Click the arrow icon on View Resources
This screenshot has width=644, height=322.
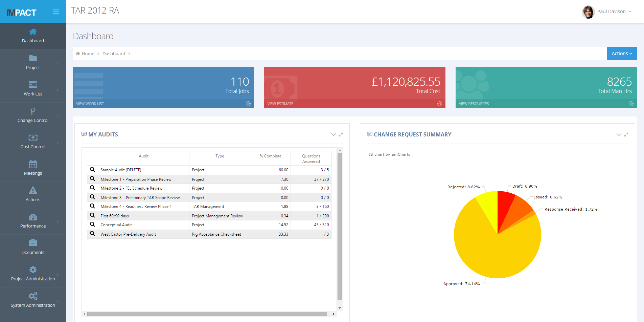point(631,104)
